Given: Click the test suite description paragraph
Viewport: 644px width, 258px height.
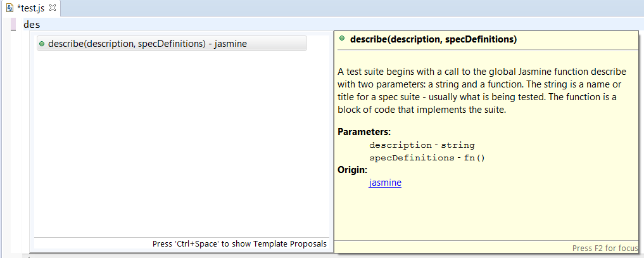Looking at the screenshot, I should coord(482,91).
